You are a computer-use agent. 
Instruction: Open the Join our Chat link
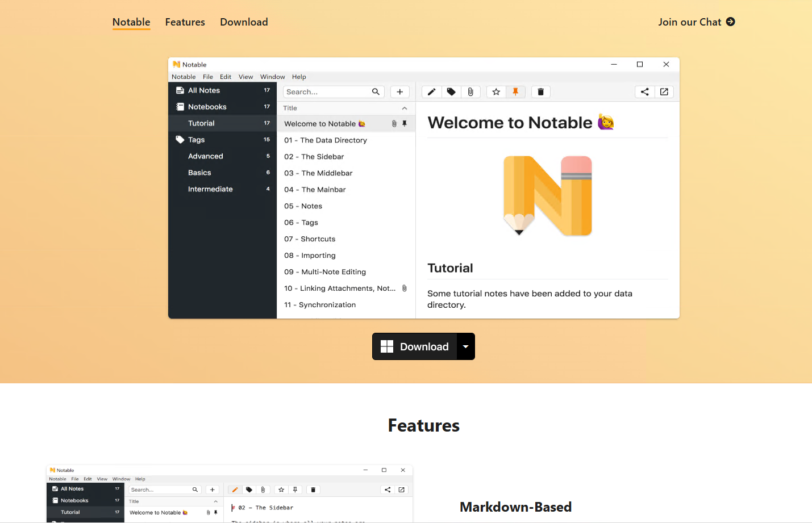(x=697, y=22)
